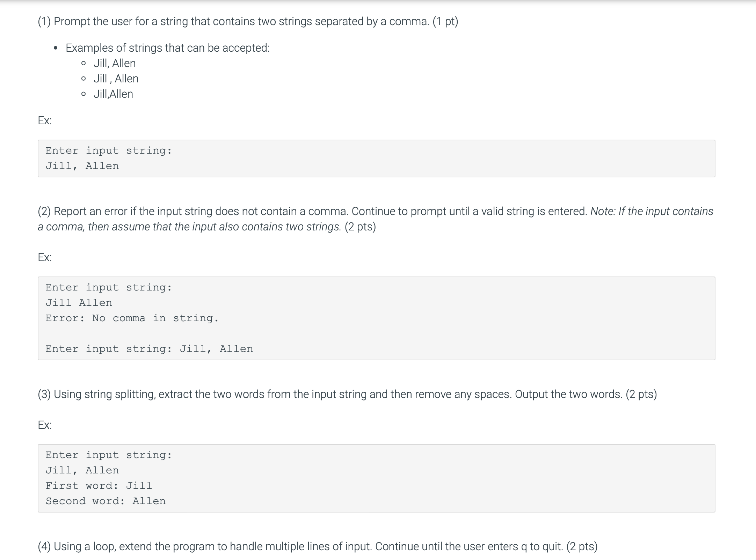Click the 'Ex:' label above first code box
Viewport: 756px width, 560px height.
click(x=45, y=120)
